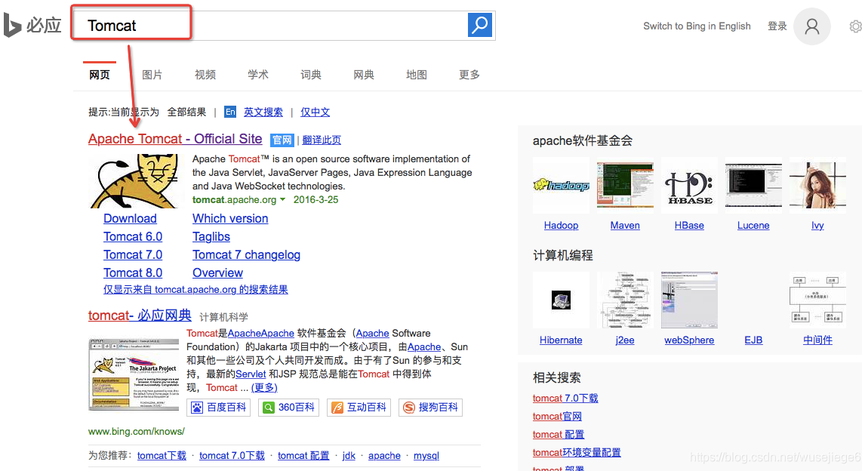Screen dimensions: 868x471
Task: Open the Overview sublink
Action: coord(217,272)
